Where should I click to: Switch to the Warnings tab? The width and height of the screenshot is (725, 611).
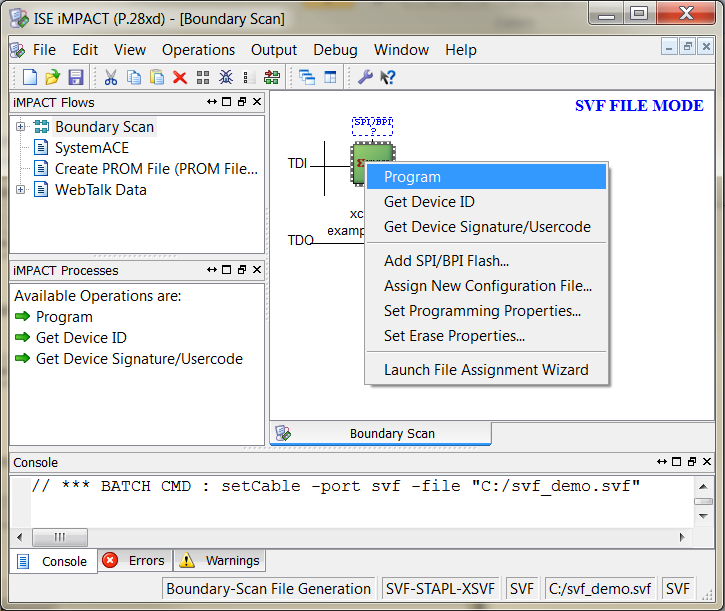coord(220,561)
